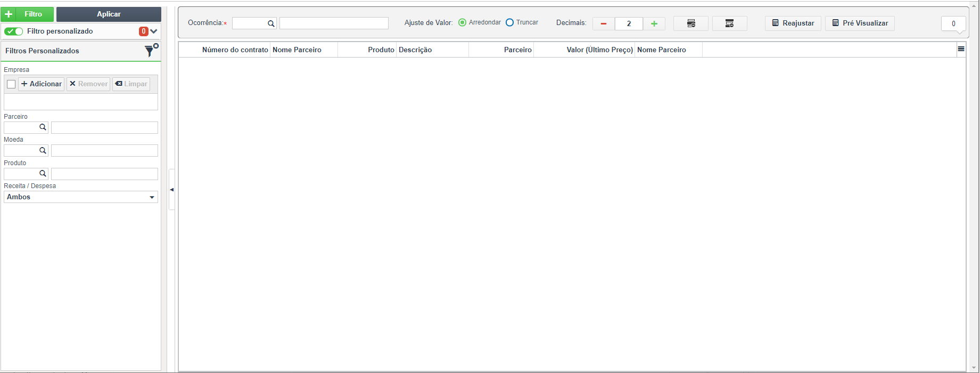Click the Remover button under Empresa
The image size is (980, 373).
pos(88,84)
